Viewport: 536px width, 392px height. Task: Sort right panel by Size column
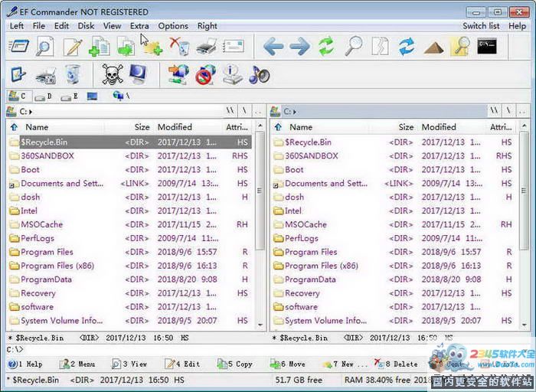tap(406, 127)
